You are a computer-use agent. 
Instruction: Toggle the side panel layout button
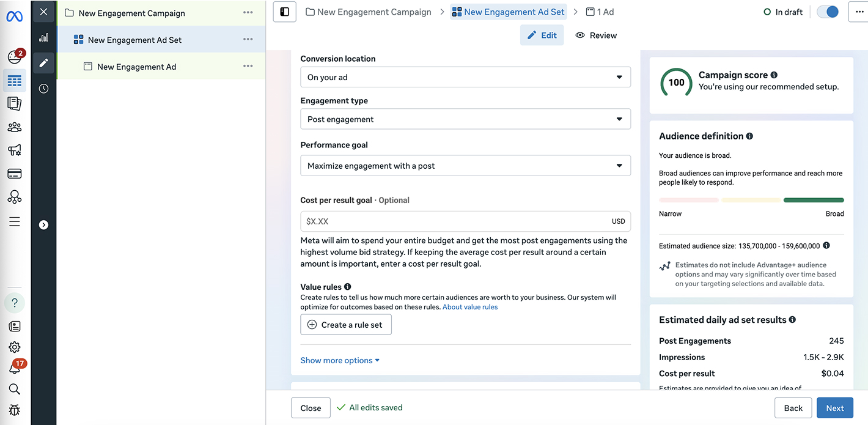284,12
